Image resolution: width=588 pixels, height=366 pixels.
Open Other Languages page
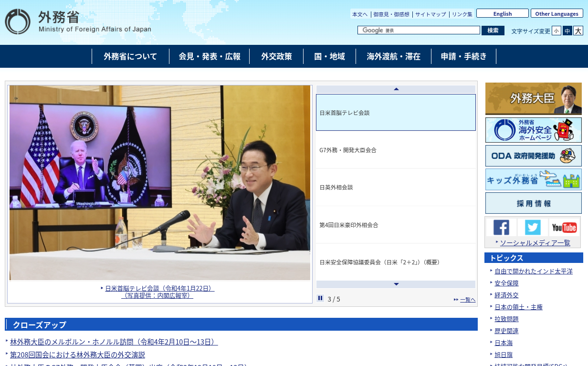click(x=557, y=13)
